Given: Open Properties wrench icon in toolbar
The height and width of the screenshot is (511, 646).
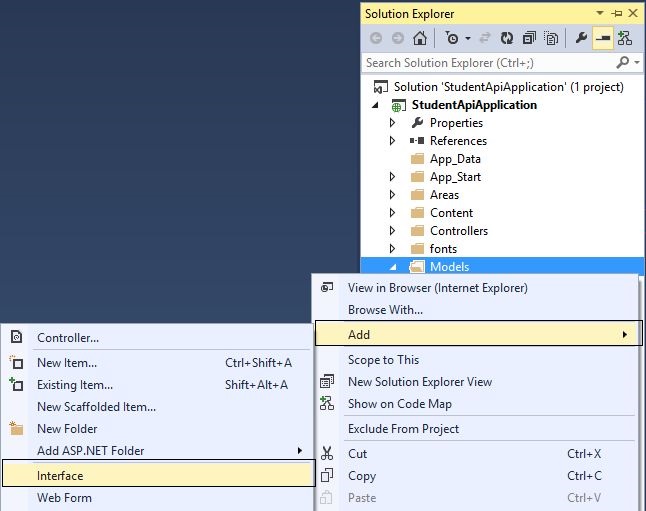Looking at the screenshot, I should (581, 38).
